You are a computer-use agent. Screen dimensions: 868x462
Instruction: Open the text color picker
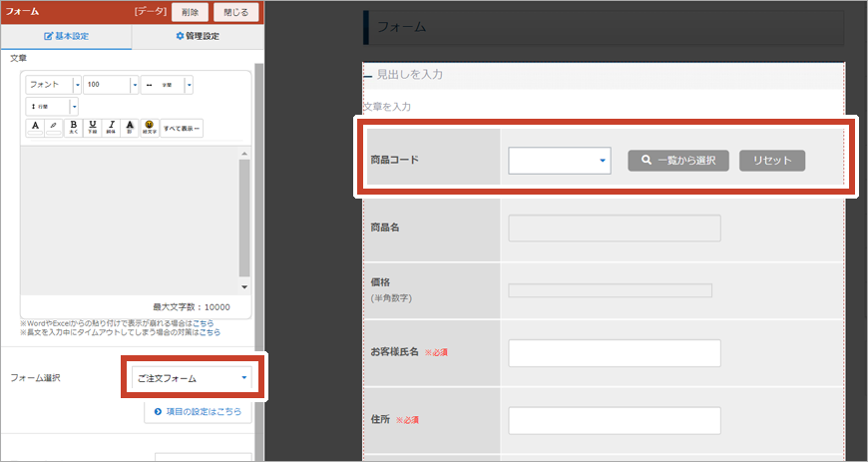[x=36, y=128]
